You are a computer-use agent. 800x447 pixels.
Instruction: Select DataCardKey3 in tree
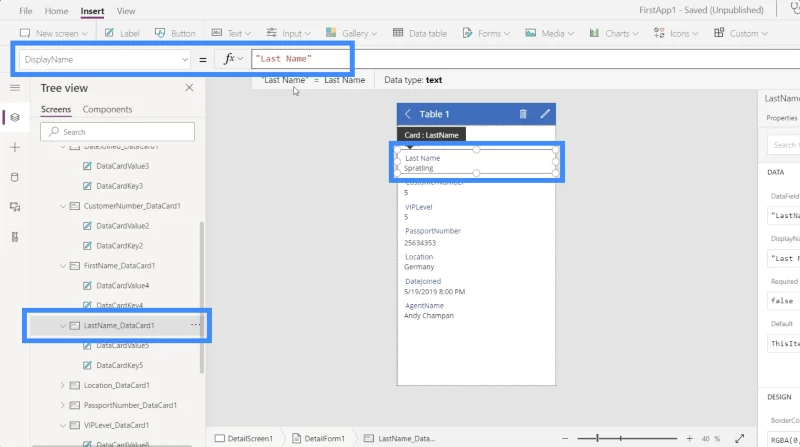119,186
